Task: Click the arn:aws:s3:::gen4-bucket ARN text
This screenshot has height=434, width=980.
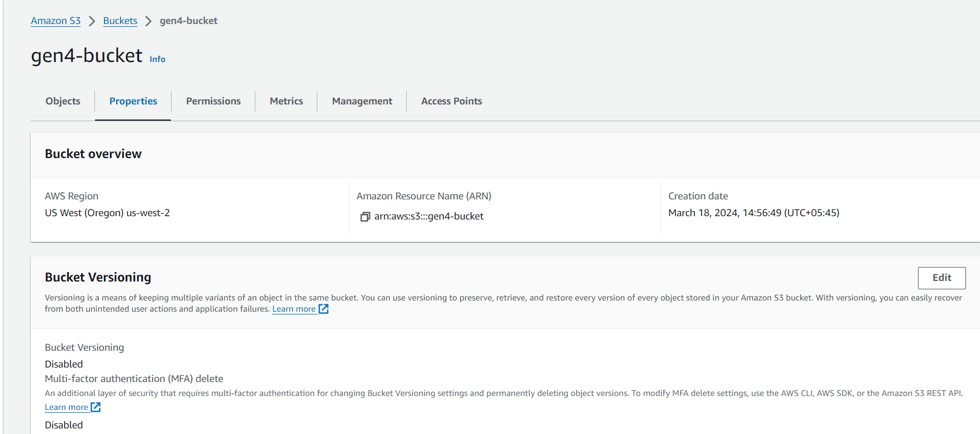Action: [x=429, y=216]
